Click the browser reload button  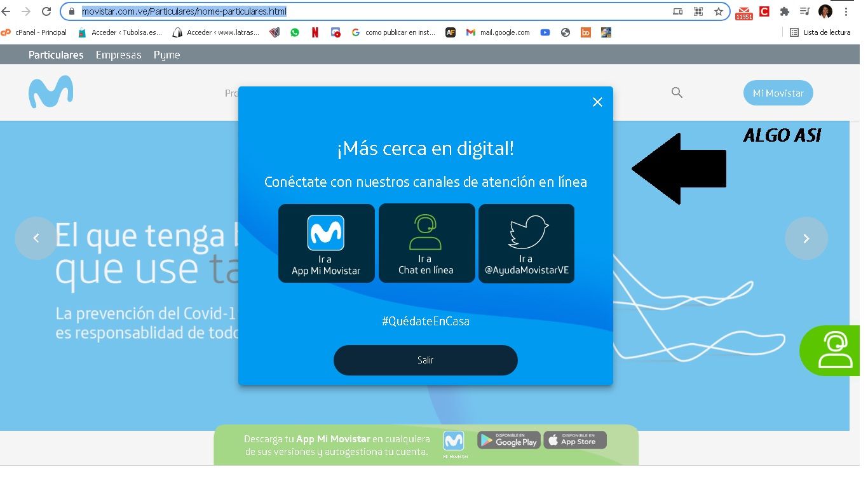point(46,11)
